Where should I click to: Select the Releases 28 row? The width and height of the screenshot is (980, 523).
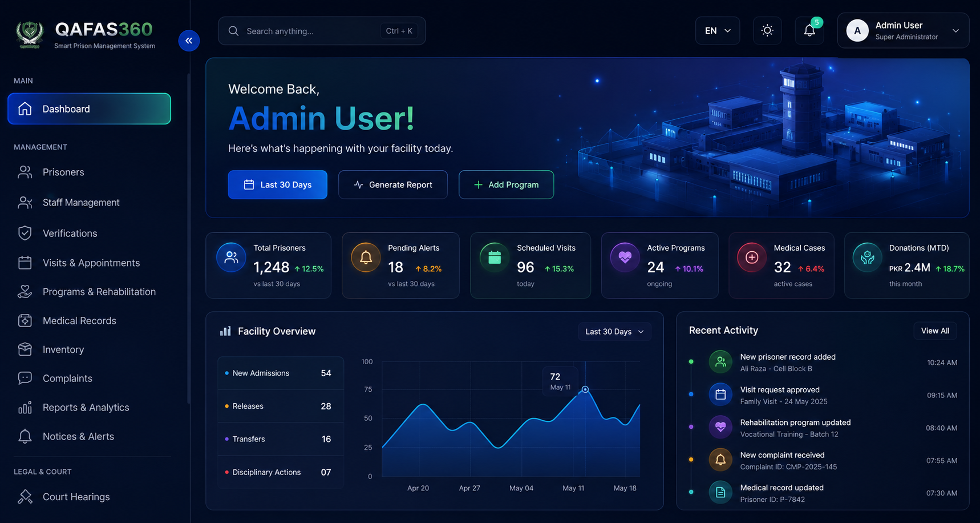[x=281, y=406]
